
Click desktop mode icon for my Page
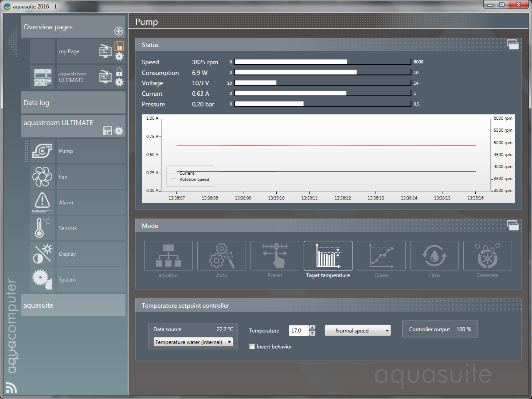106,51
